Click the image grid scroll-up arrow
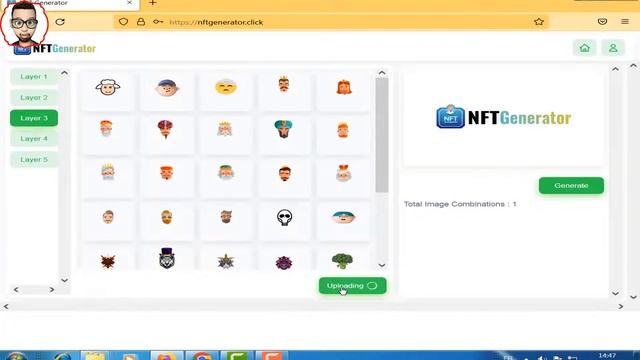Image resolution: width=640 pixels, height=360 pixels. (x=382, y=73)
